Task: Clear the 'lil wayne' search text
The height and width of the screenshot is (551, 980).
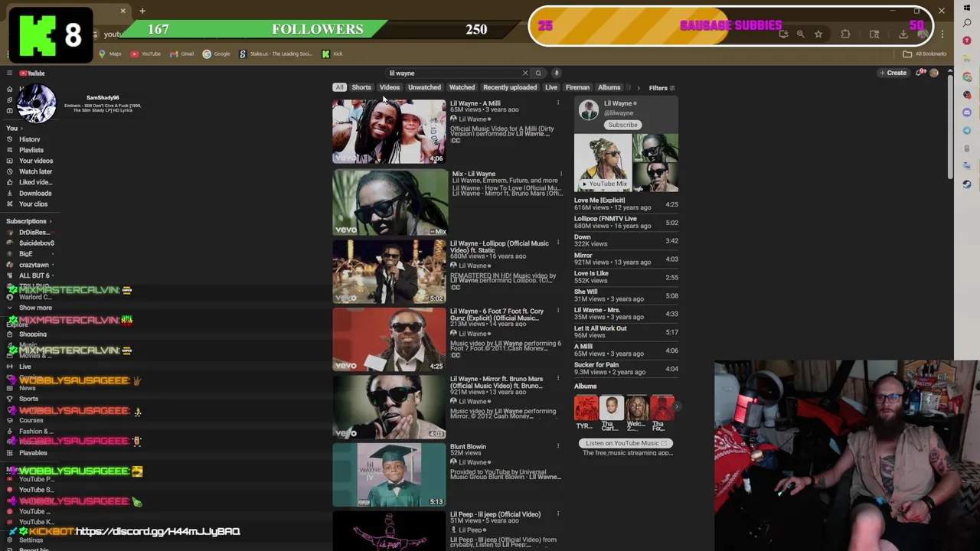Action: (x=525, y=73)
